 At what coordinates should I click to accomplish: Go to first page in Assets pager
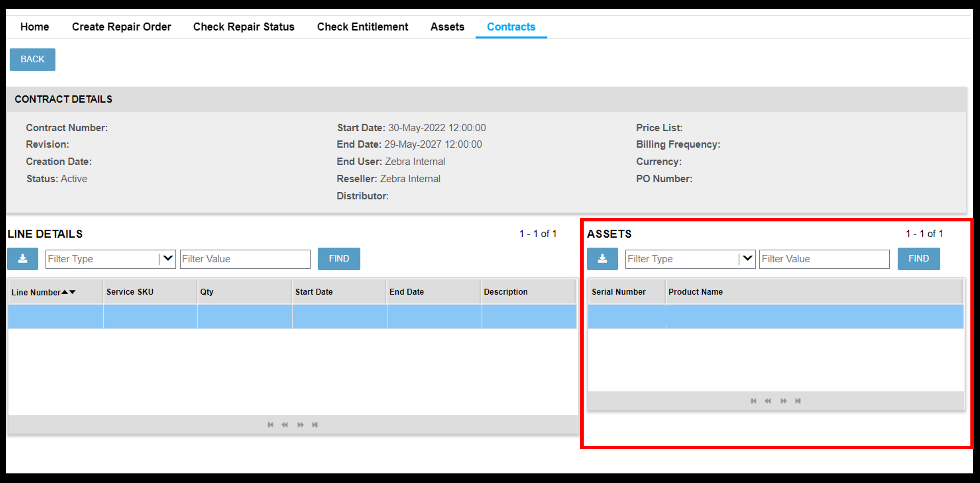tap(753, 401)
